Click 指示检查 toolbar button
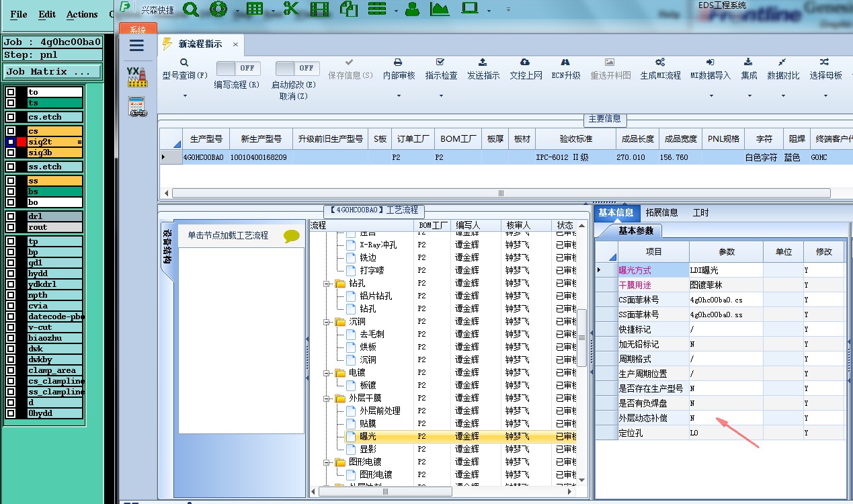 441,69
